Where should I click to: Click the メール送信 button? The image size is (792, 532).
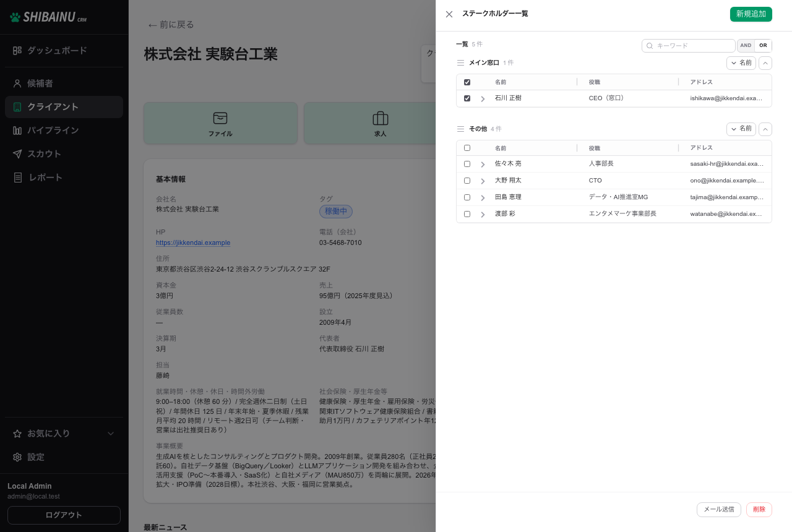tap(719, 510)
